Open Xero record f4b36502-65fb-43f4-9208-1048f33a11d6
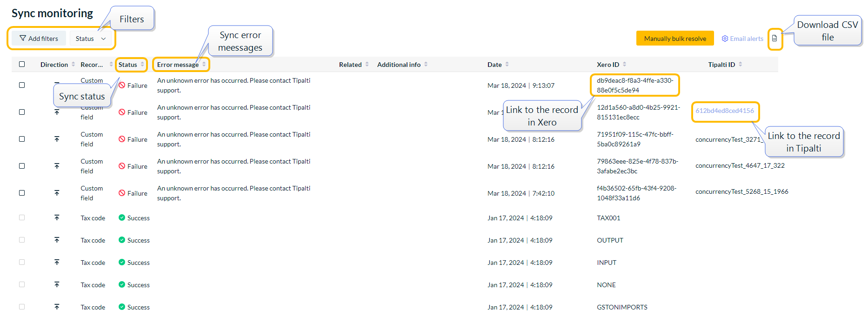The height and width of the screenshot is (329, 868). pyautogui.click(x=636, y=193)
